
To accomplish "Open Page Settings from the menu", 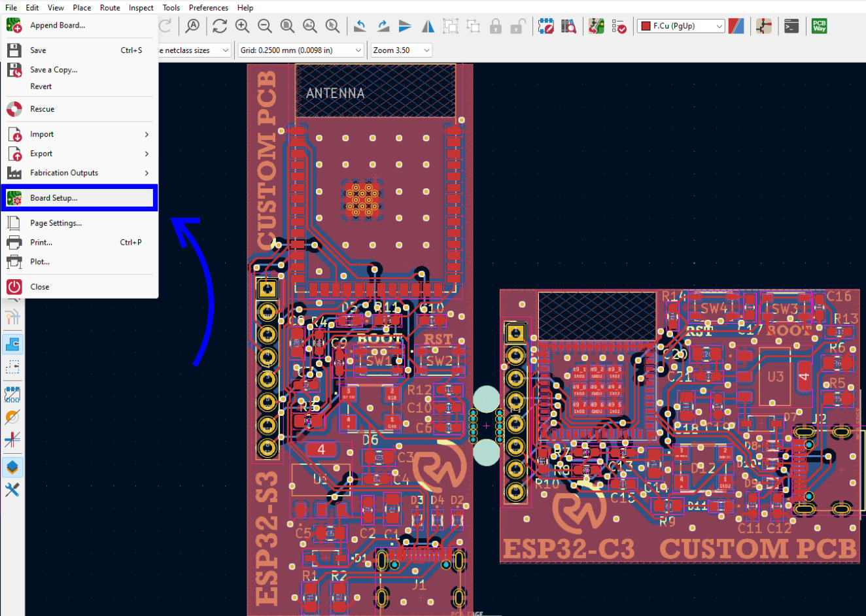I will click(x=80, y=223).
